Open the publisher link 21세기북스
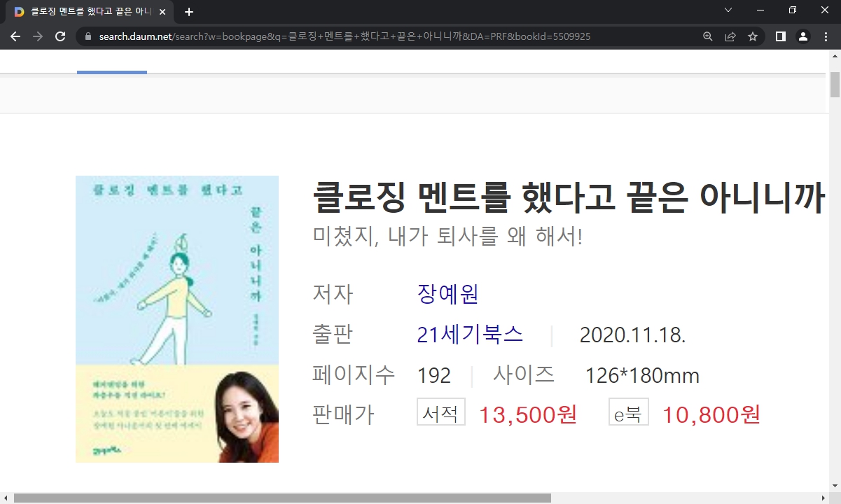 point(470,335)
